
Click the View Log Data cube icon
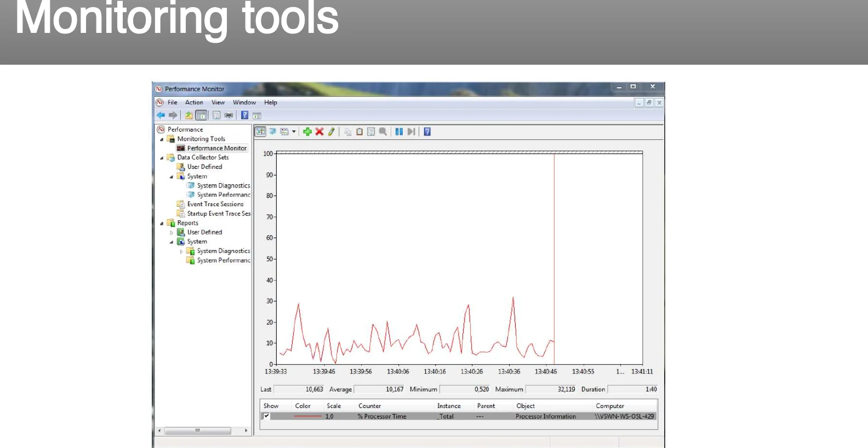tap(272, 132)
